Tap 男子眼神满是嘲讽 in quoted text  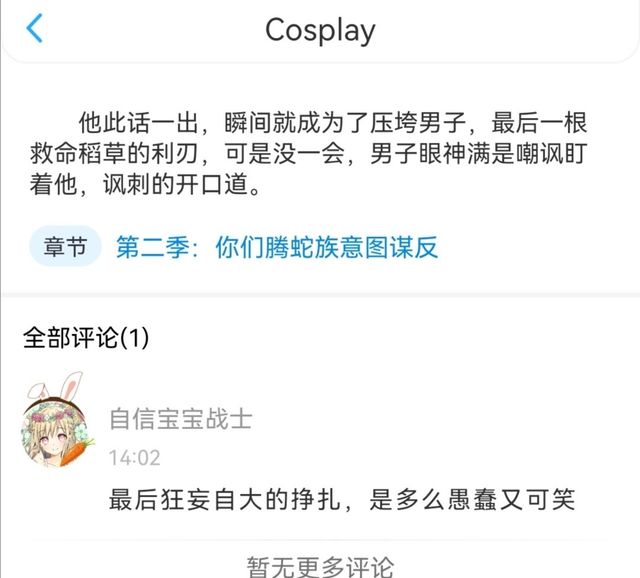click(x=467, y=153)
